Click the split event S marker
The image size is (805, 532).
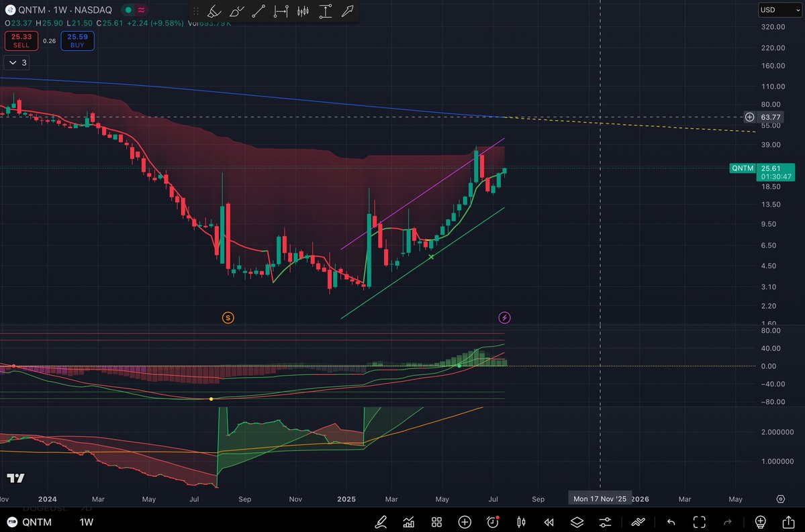pyautogui.click(x=228, y=318)
